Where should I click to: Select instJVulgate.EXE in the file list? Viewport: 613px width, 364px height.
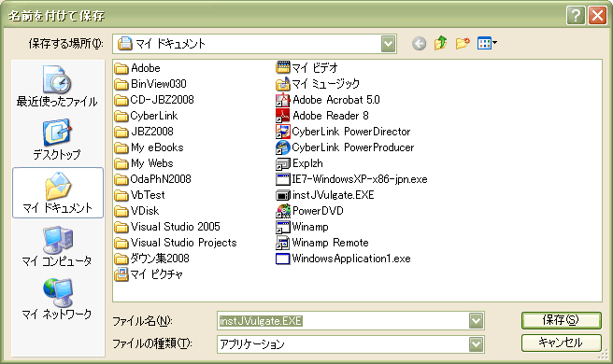pyautogui.click(x=325, y=195)
